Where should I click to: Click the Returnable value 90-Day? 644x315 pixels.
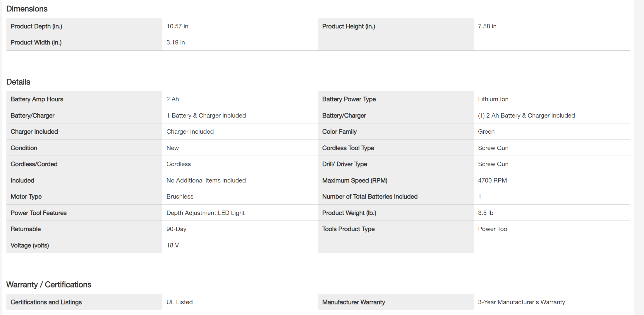click(176, 229)
